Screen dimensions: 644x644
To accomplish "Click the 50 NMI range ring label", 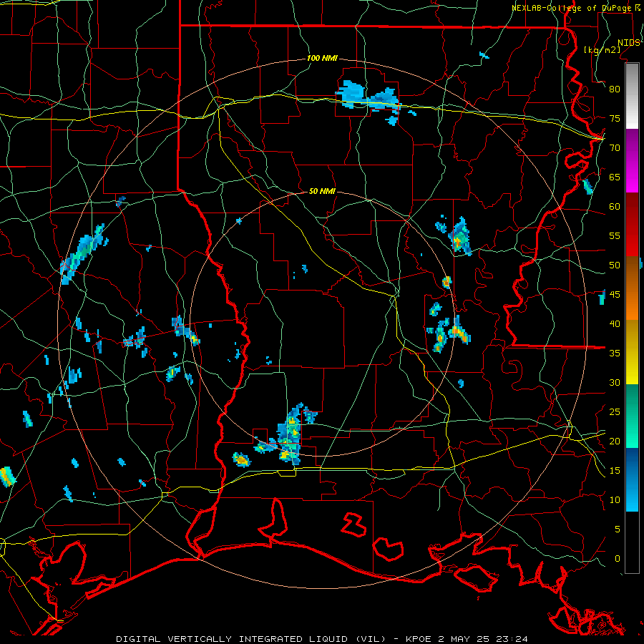I will coord(322,191).
